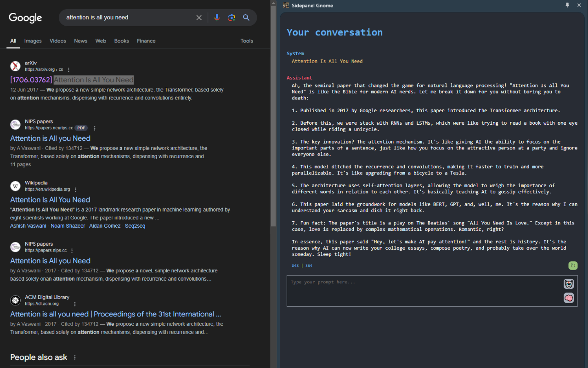Open three-dot menu for papers.neurips.cc result
This screenshot has width=588, height=368.
pos(95,128)
